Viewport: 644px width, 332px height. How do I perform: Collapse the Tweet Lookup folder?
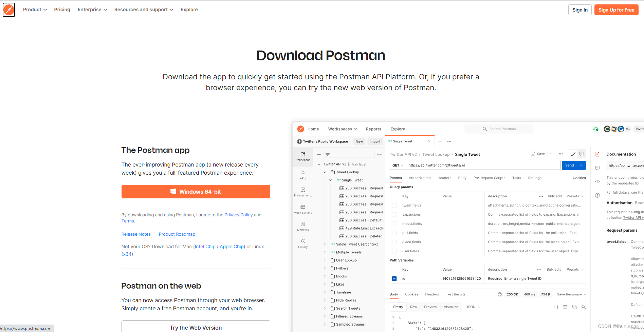point(325,172)
